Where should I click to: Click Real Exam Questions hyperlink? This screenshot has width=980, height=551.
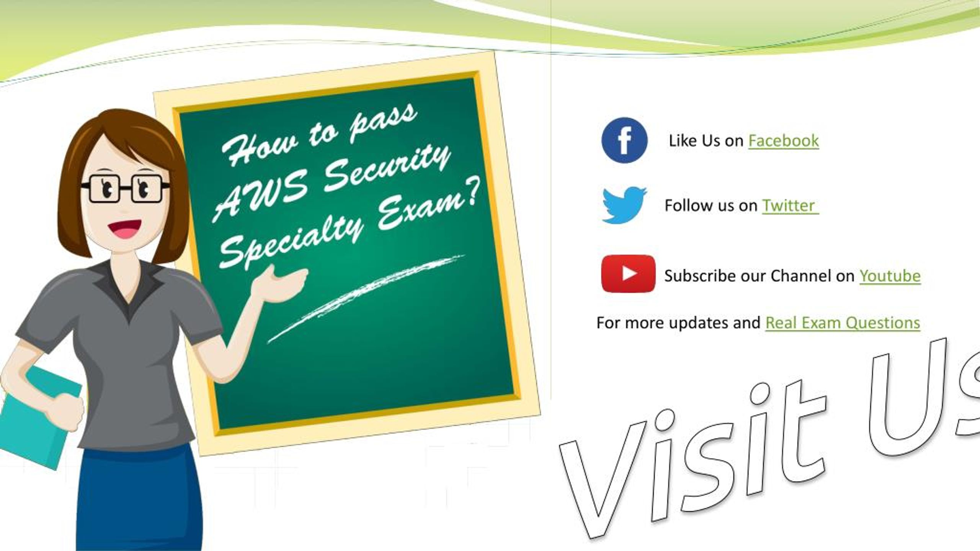[843, 321]
